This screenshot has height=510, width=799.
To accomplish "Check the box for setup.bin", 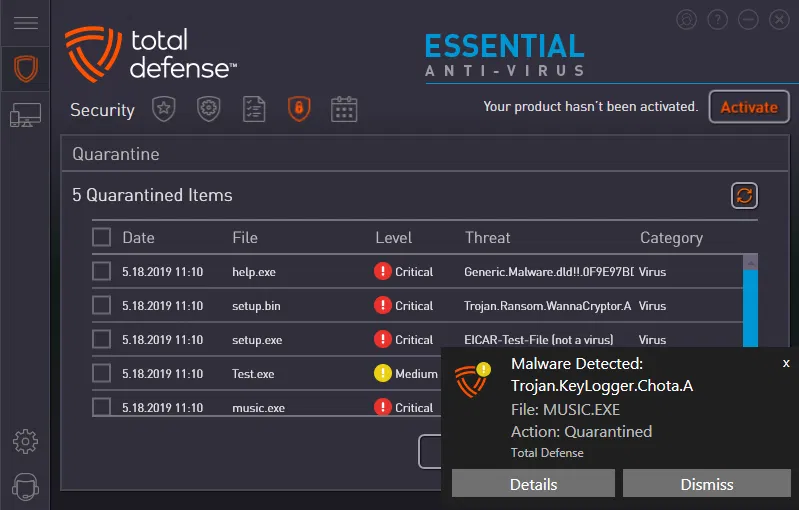I will pos(101,305).
